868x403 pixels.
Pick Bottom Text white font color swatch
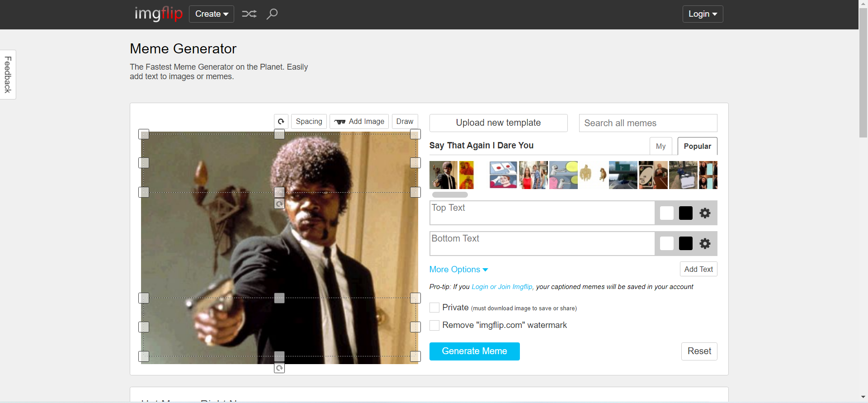pos(667,244)
